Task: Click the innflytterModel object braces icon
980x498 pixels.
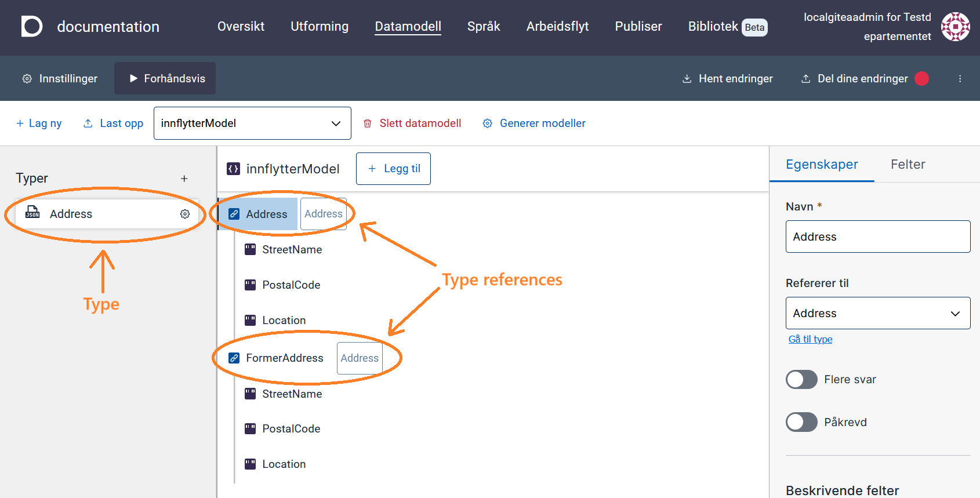Action: tap(233, 169)
